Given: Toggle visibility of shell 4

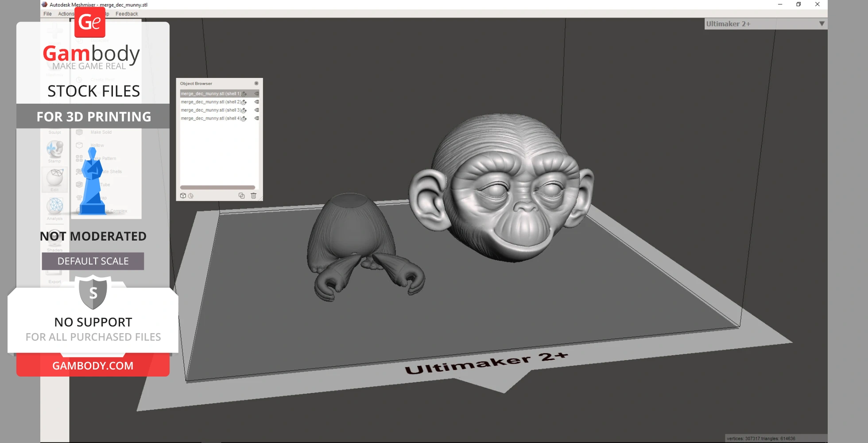Looking at the screenshot, I should click(x=256, y=118).
